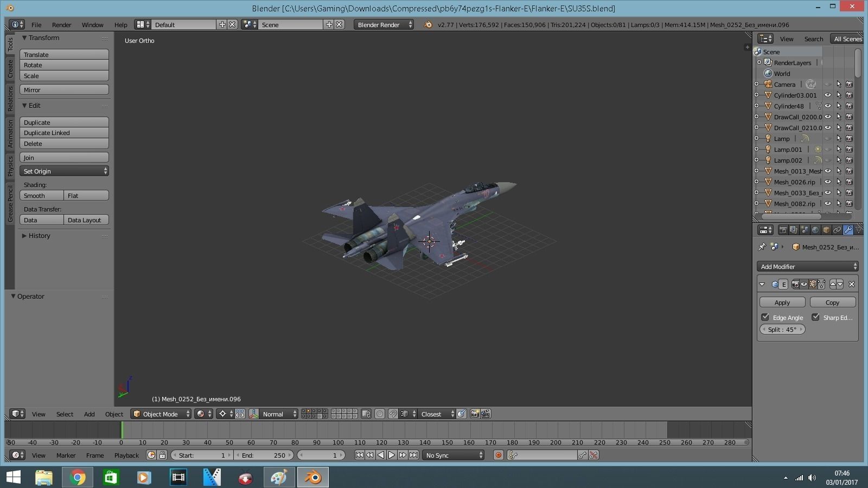Copy the Edge Split modifier
The width and height of the screenshot is (868, 488).
click(x=833, y=302)
